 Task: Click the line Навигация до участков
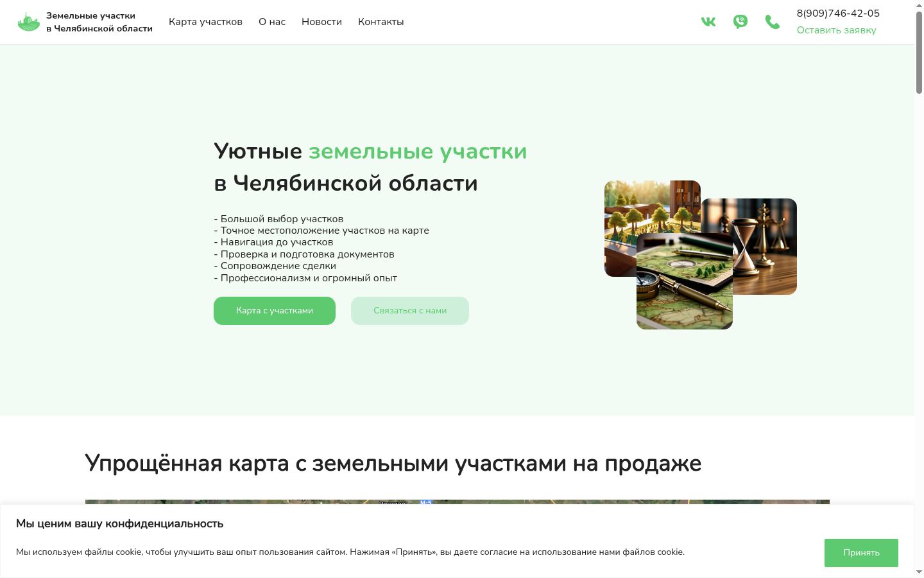click(273, 243)
